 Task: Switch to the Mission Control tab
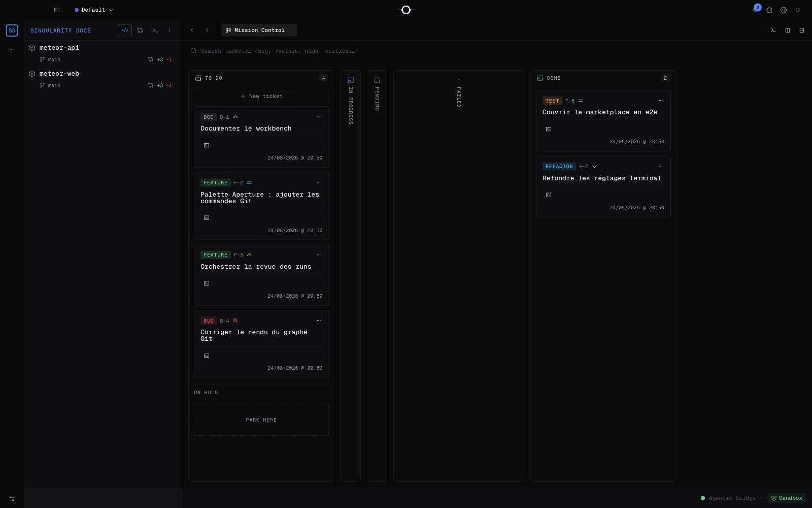click(259, 30)
